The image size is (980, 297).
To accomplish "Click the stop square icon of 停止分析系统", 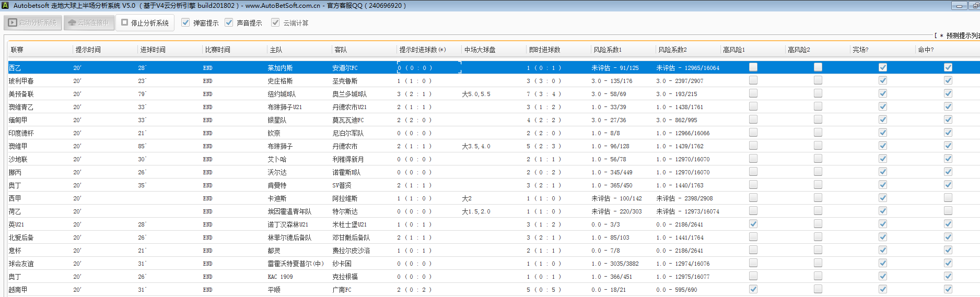I will (x=124, y=22).
